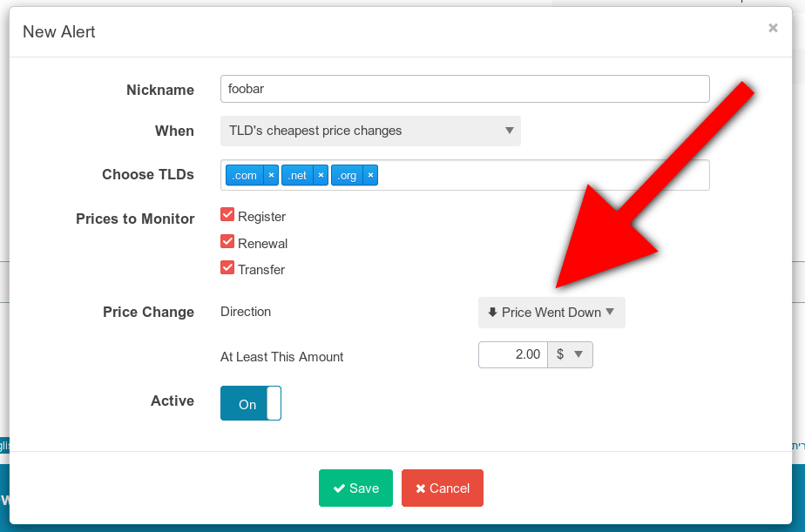The height and width of the screenshot is (532, 805).
Task: Save the new alert
Action: (x=355, y=488)
